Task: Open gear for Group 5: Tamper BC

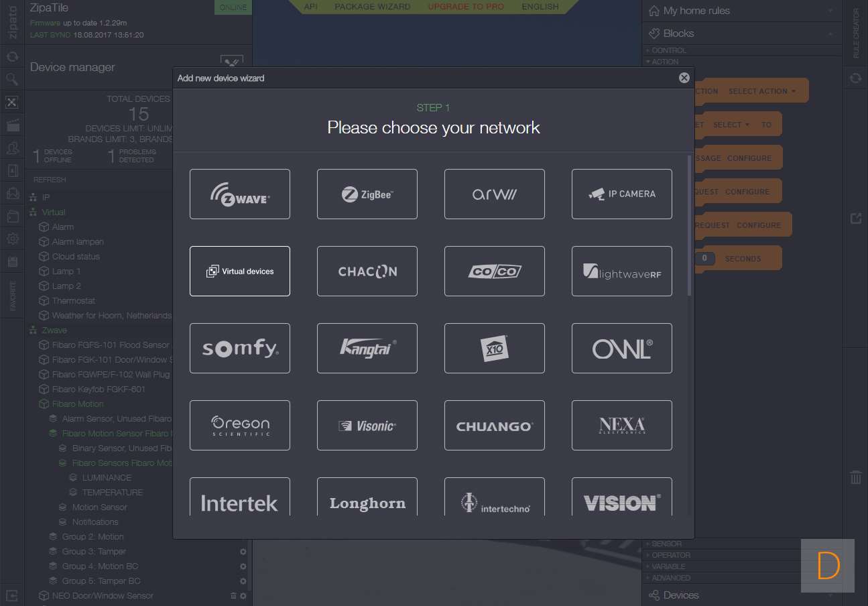Action: (243, 581)
